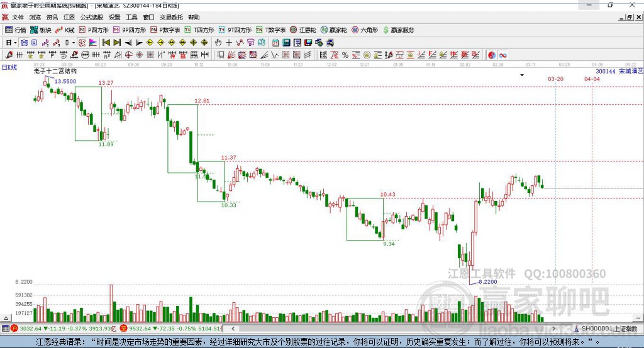
Task: Select the red burst star tool
Action: click(x=139, y=55)
